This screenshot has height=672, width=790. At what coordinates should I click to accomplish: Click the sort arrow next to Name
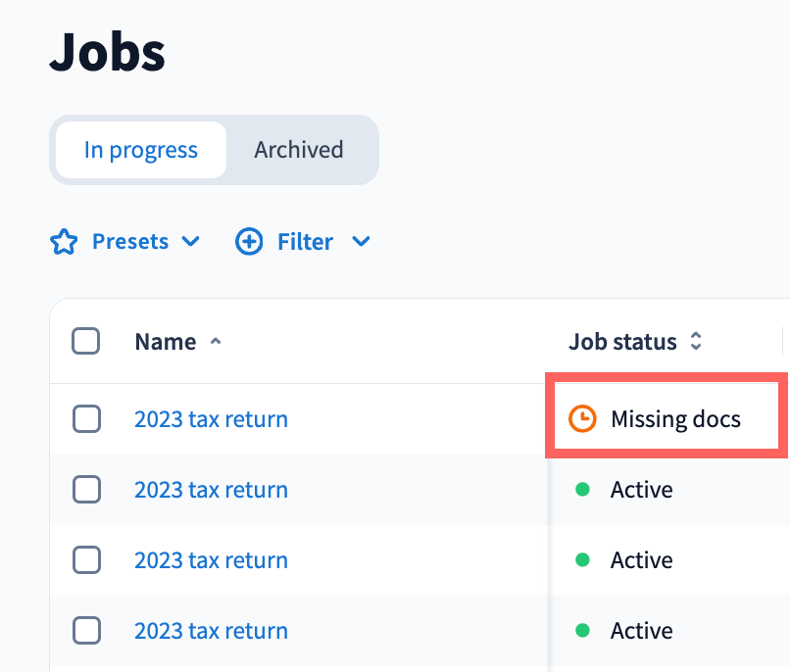[x=216, y=341]
